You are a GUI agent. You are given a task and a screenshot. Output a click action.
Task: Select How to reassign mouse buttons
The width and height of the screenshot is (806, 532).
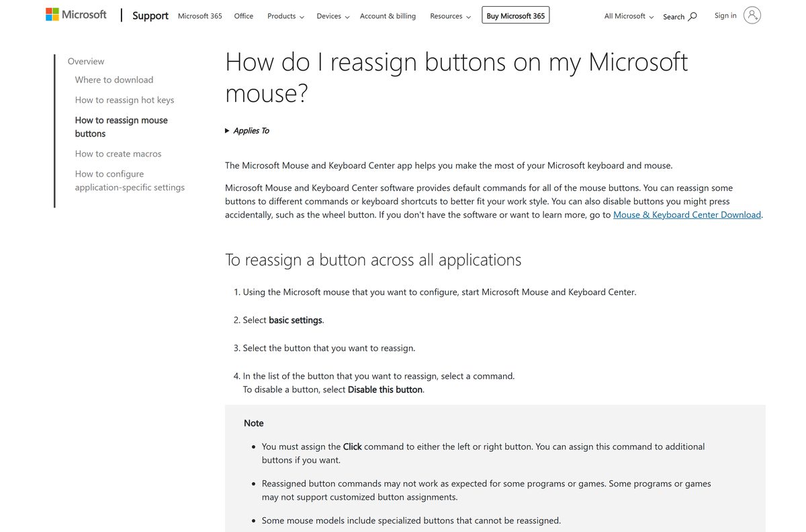point(121,127)
